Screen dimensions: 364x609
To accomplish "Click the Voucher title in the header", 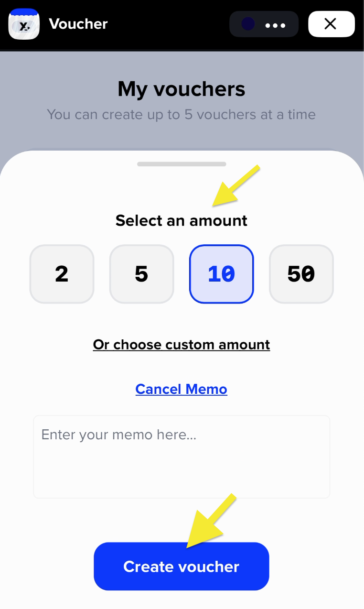I will [x=78, y=24].
